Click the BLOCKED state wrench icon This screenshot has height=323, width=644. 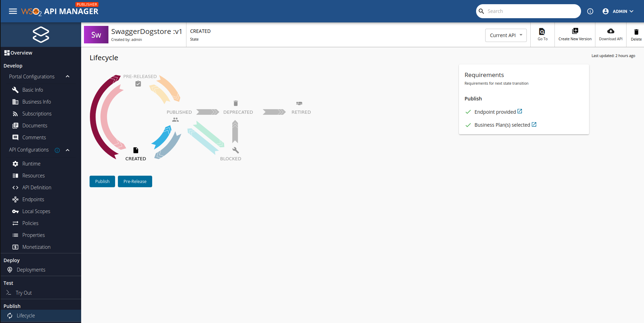(236, 150)
